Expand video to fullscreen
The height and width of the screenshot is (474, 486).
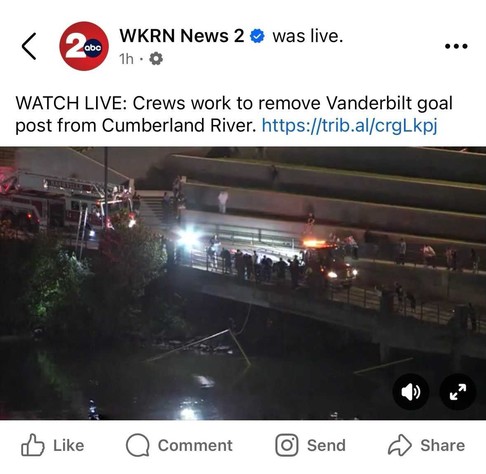coord(458,392)
